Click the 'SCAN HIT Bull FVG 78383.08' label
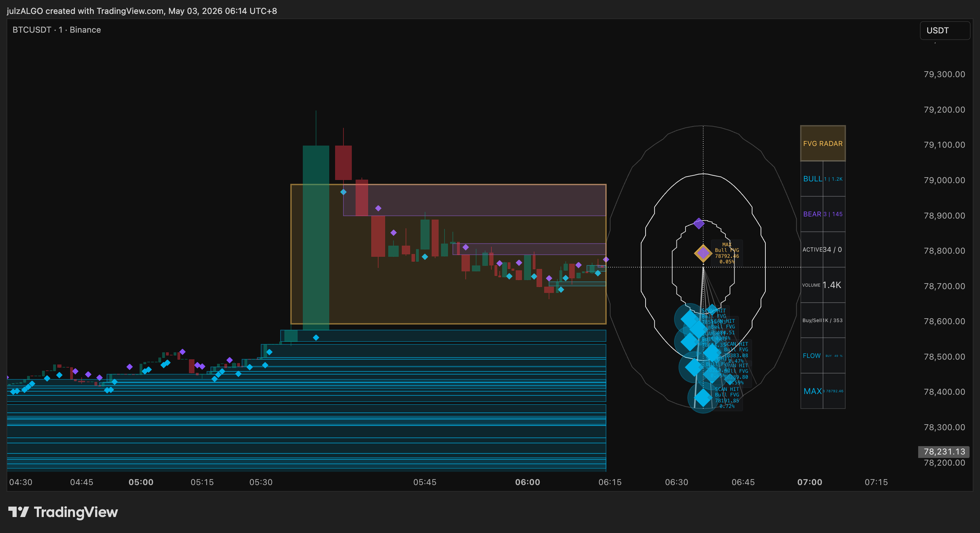The height and width of the screenshot is (533, 980). [x=736, y=353]
